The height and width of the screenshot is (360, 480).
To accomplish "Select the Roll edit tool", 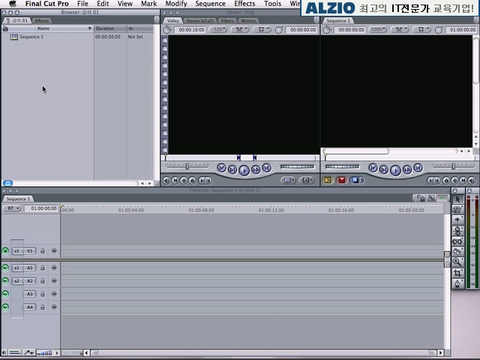I will [458, 230].
